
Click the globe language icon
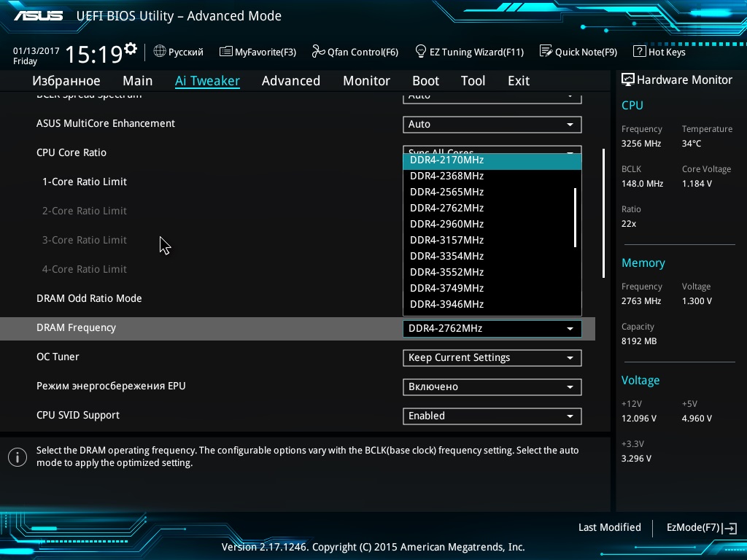click(160, 51)
